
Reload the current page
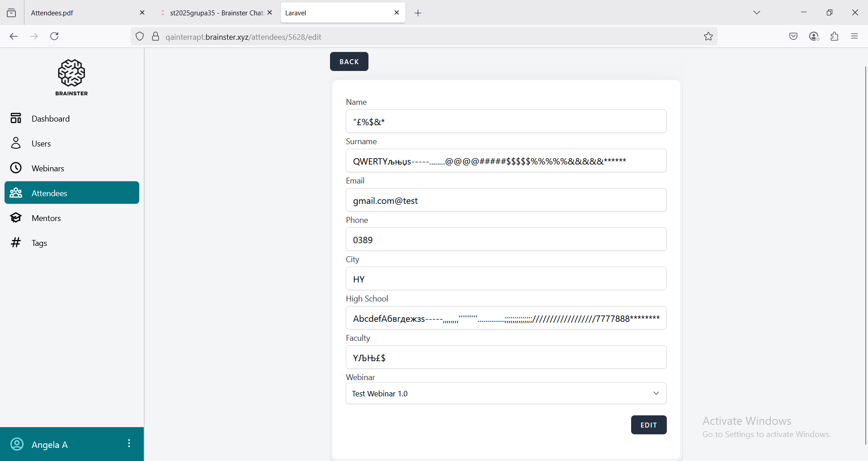54,37
